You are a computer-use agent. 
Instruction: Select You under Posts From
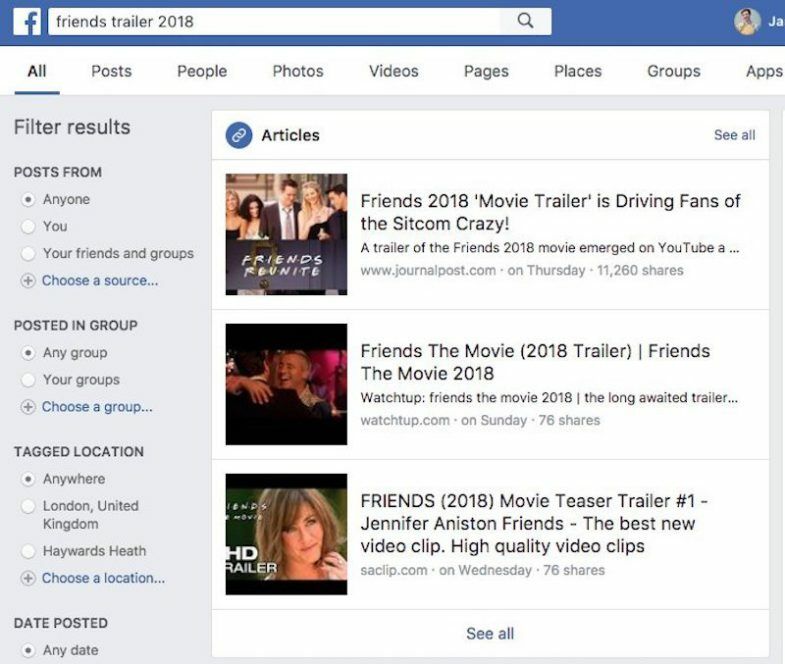[28, 226]
